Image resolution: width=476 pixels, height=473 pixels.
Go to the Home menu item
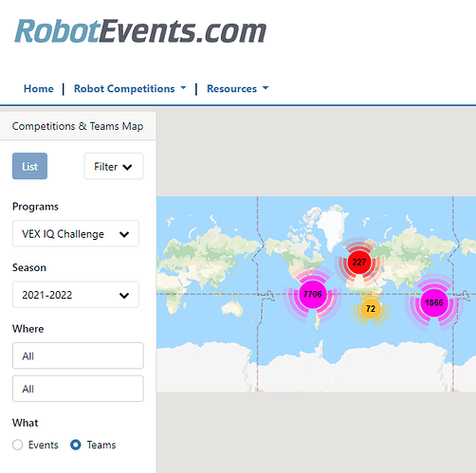click(39, 89)
